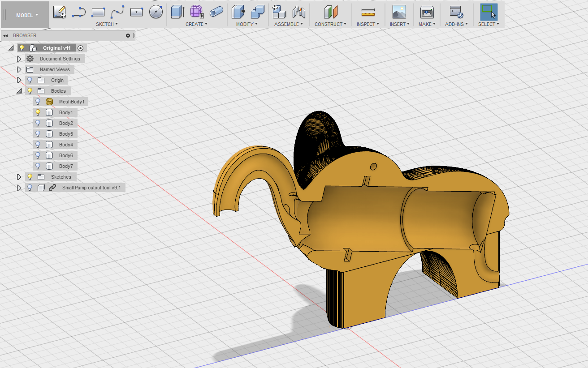Toggle the Original v11 root visibility bulb

[x=22, y=48]
